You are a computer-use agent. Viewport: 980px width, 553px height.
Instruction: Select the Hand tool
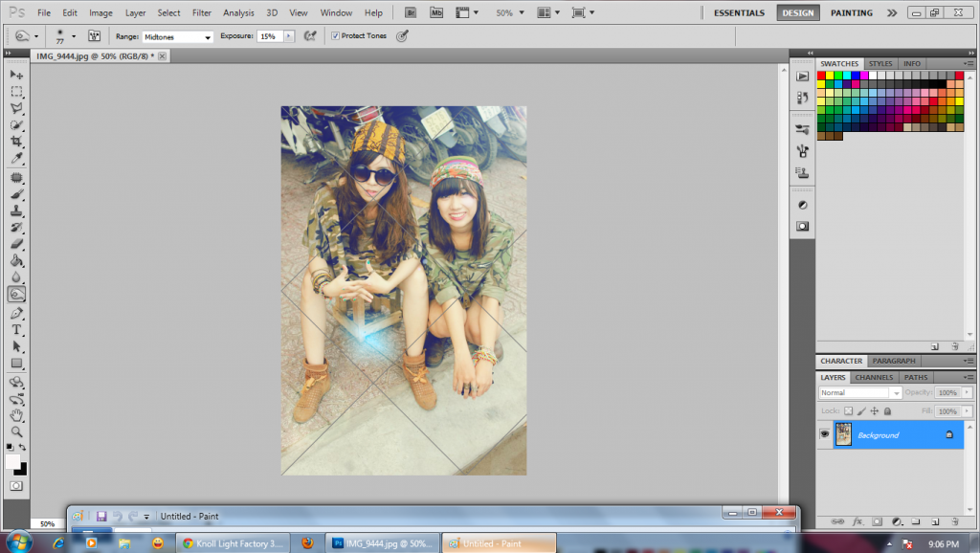pos(16,415)
